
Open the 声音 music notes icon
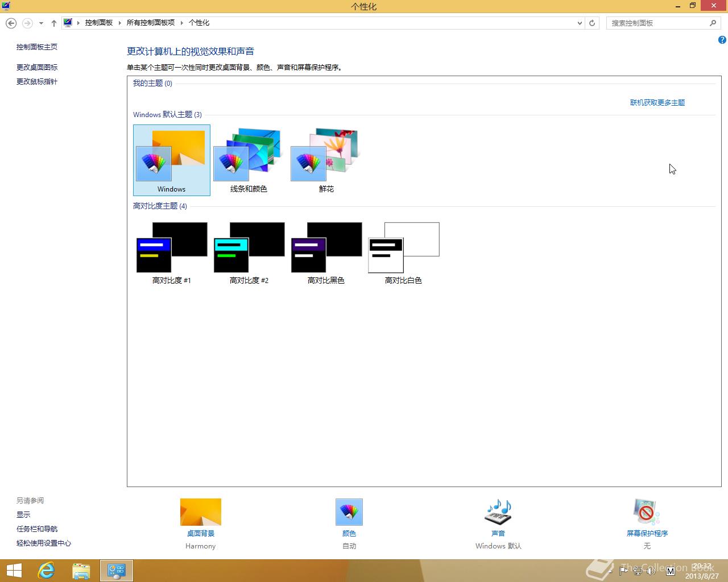(x=498, y=512)
